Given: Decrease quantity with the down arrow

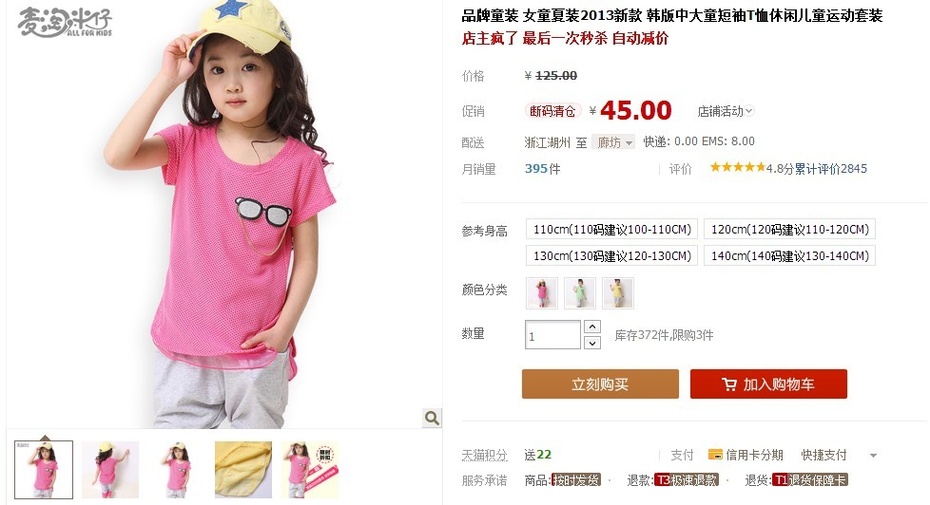Looking at the screenshot, I should pos(592,342).
